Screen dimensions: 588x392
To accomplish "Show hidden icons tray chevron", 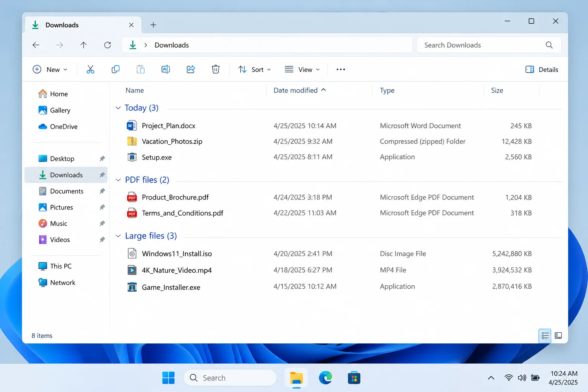I will point(491,378).
